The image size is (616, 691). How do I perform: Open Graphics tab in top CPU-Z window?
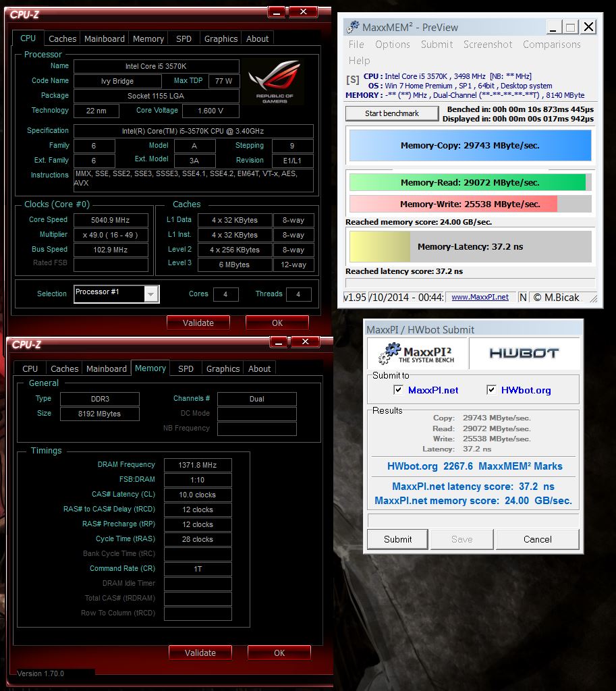(x=221, y=38)
